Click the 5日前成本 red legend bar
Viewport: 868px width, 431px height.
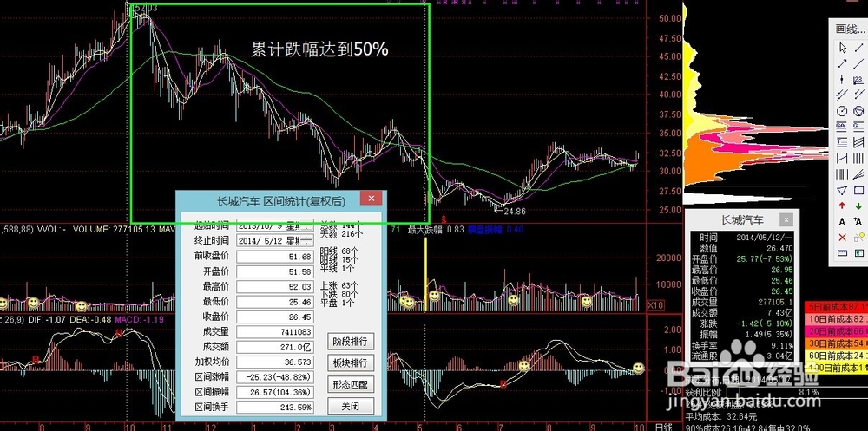[837, 306]
